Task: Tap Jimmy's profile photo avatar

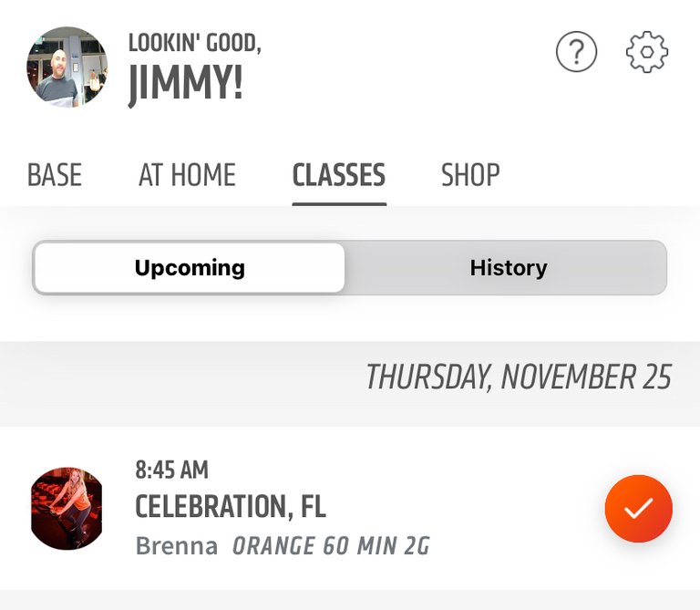Action: tap(67, 67)
